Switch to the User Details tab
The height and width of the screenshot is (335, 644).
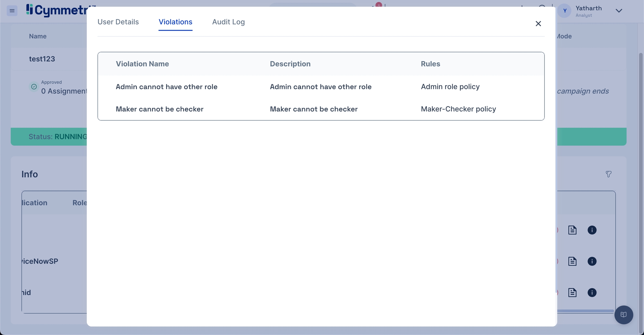coord(118,22)
